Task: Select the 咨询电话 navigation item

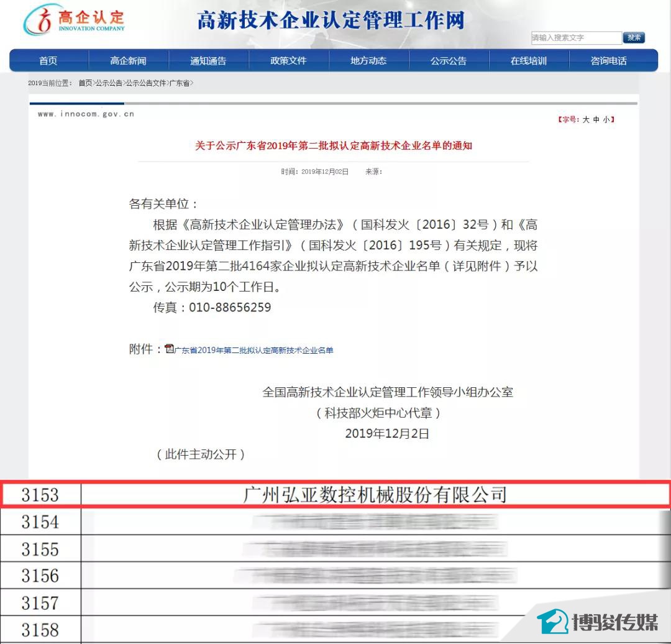Action: [608, 61]
